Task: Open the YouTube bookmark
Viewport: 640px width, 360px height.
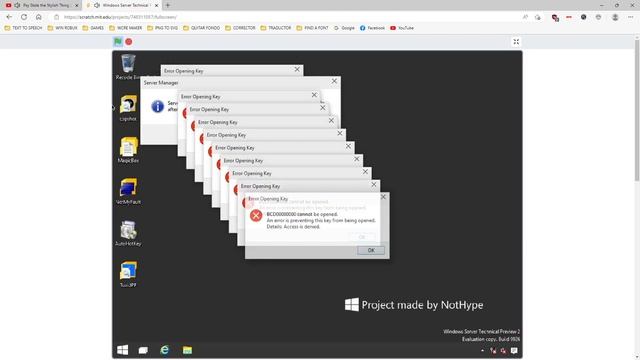Action: (x=402, y=28)
